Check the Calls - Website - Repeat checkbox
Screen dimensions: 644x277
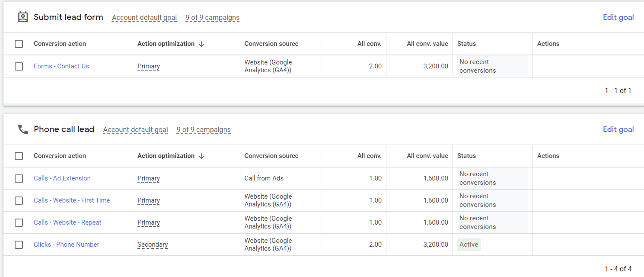pyautogui.click(x=19, y=222)
